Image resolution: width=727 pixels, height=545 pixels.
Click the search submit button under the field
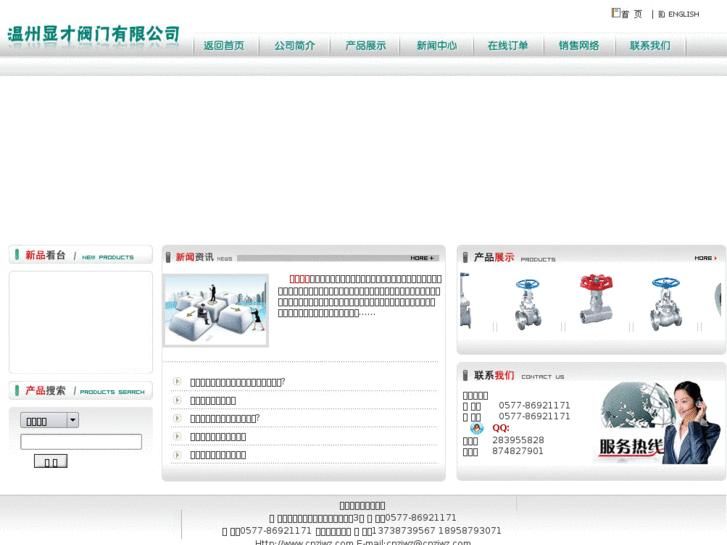click(51, 461)
